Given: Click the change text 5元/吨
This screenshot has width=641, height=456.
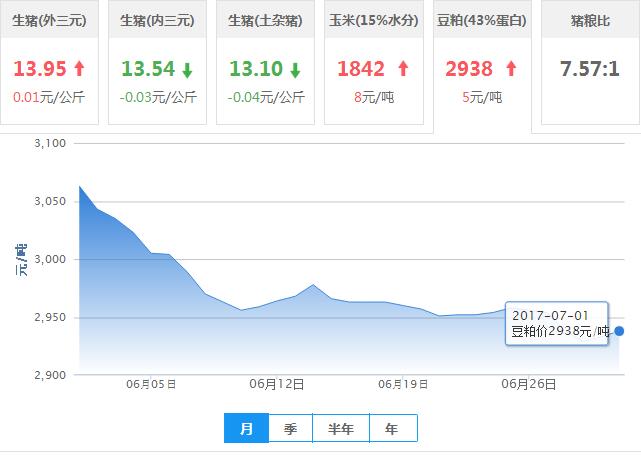Looking at the screenshot, I should [482, 97].
